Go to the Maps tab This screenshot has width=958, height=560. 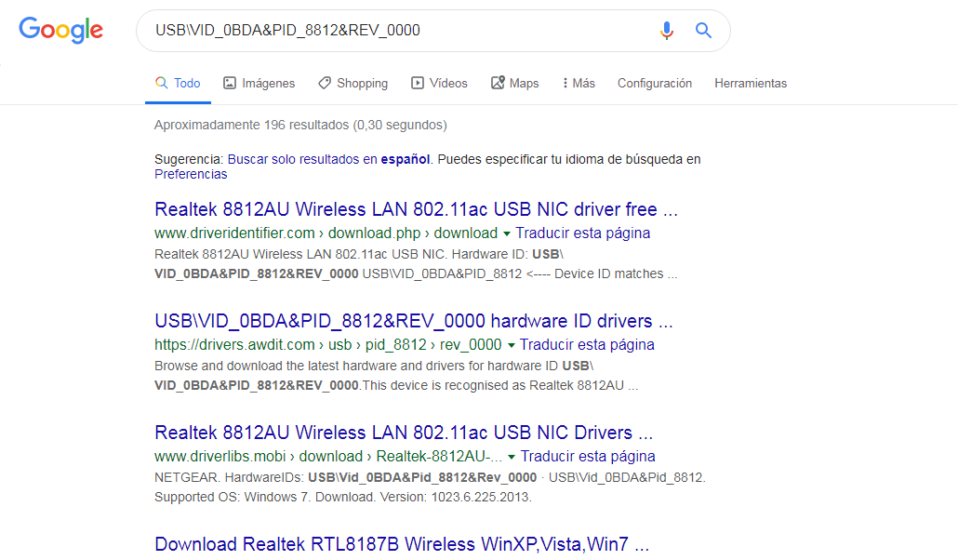tap(515, 83)
